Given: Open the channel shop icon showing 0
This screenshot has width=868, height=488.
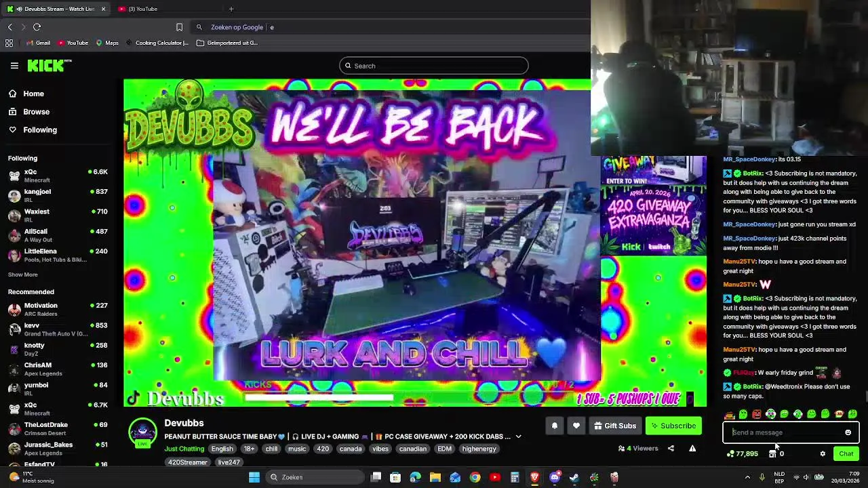Looking at the screenshot, I should [x=776, y=454].
